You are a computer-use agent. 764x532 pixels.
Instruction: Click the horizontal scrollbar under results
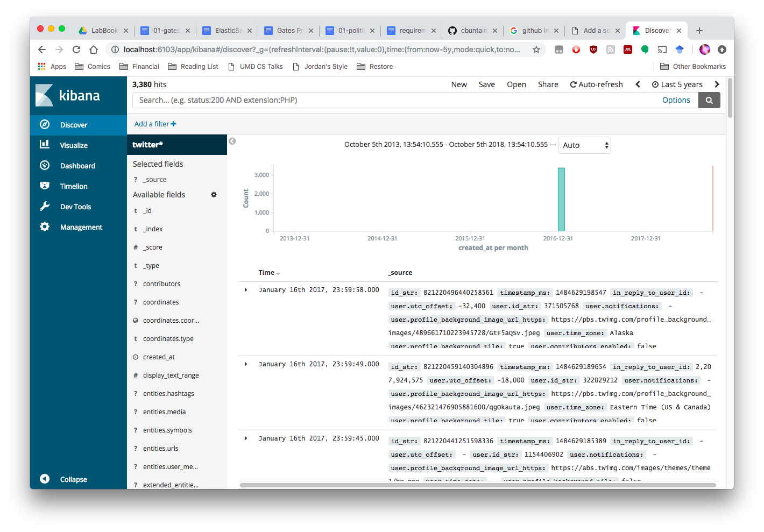(478, 485)
